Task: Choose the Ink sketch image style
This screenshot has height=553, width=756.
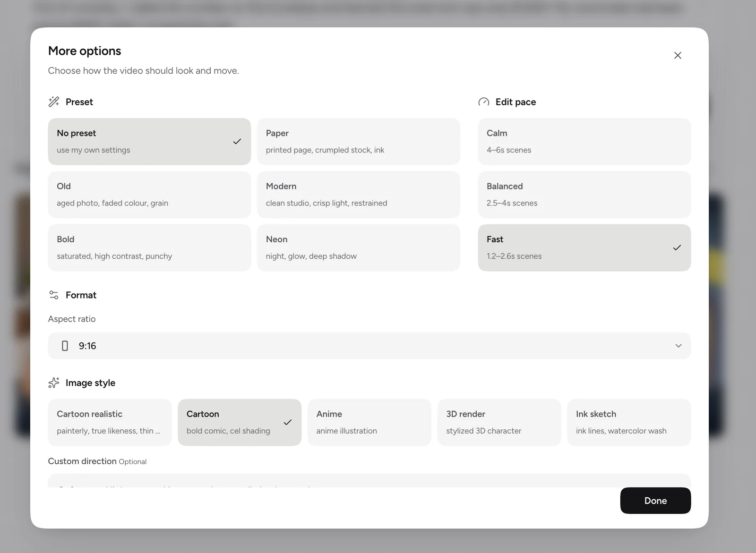Action: coord(629,422)
